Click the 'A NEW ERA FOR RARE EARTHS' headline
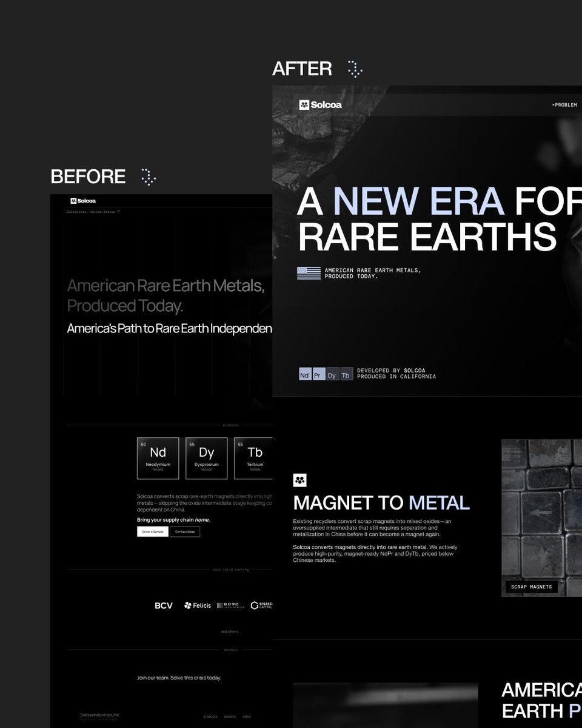 pos(439,219)
